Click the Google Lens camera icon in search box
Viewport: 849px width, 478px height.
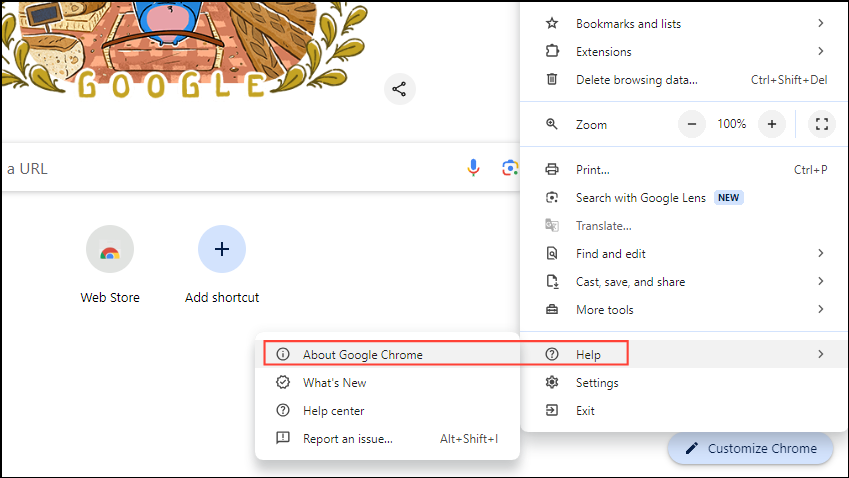[510, 168]
